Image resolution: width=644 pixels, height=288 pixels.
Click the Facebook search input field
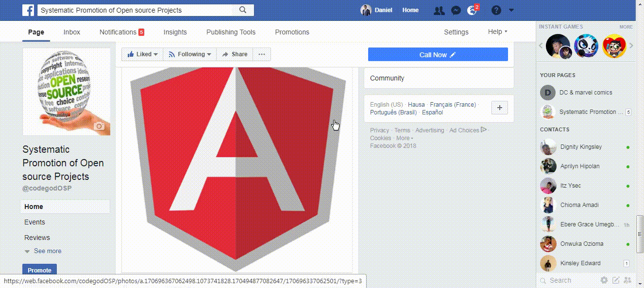point(136,10)
